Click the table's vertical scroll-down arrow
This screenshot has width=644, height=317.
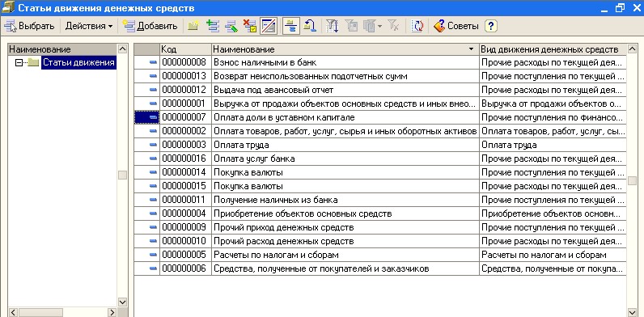point(632,312)
